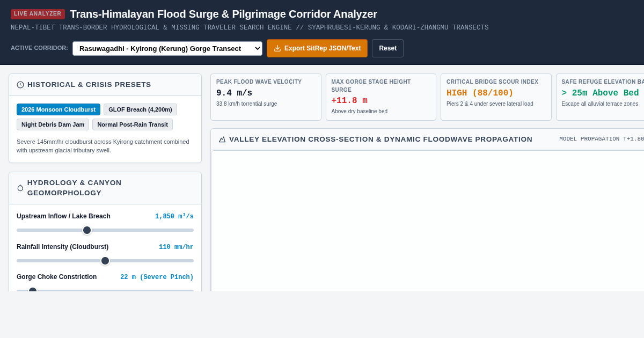The height and width of the screenshot is (338, 644).
Task: Select the GLOF Breach (4,200m) preset
Action: click(x=140, y=109)
